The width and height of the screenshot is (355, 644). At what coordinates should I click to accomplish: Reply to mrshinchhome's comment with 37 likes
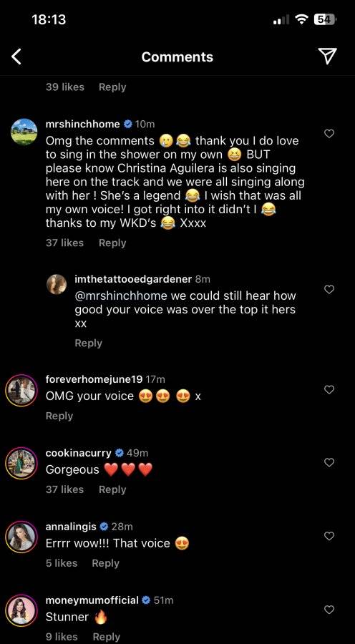[112, 243]
